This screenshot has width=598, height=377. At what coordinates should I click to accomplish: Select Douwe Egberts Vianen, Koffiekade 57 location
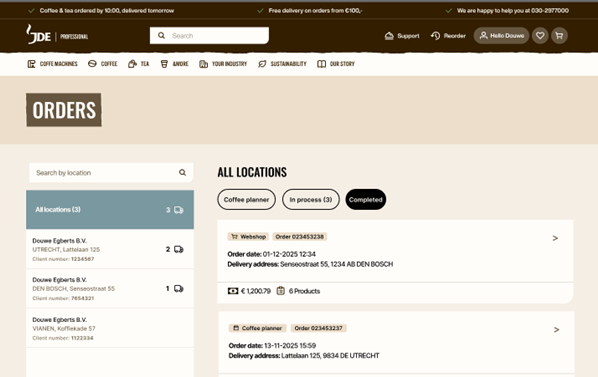110,328
